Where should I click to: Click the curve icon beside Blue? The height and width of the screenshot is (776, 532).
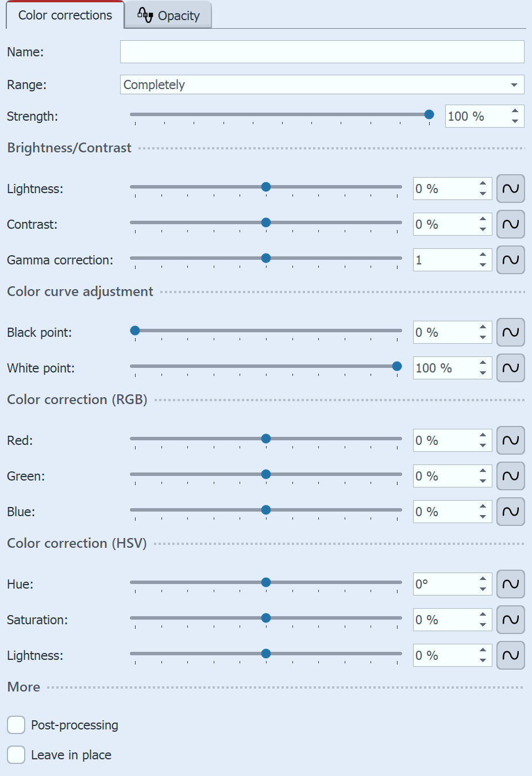coord(510,512)
